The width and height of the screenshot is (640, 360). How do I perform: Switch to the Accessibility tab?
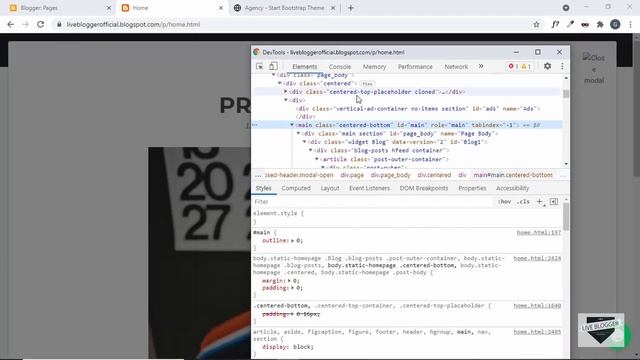coord(512,188)
